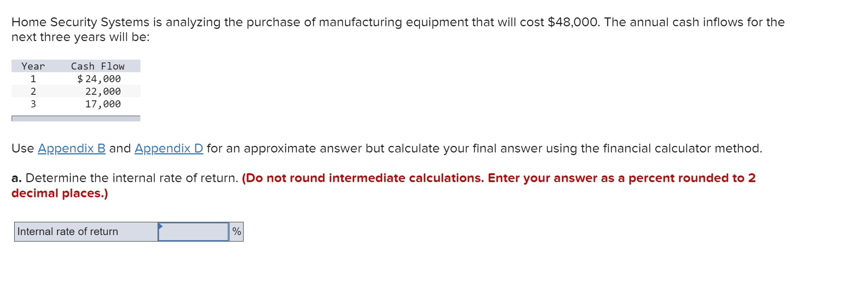Screen dimensions: 868x288
Task: Select the Cash Flow column header
Action: (x=98, y=66)
